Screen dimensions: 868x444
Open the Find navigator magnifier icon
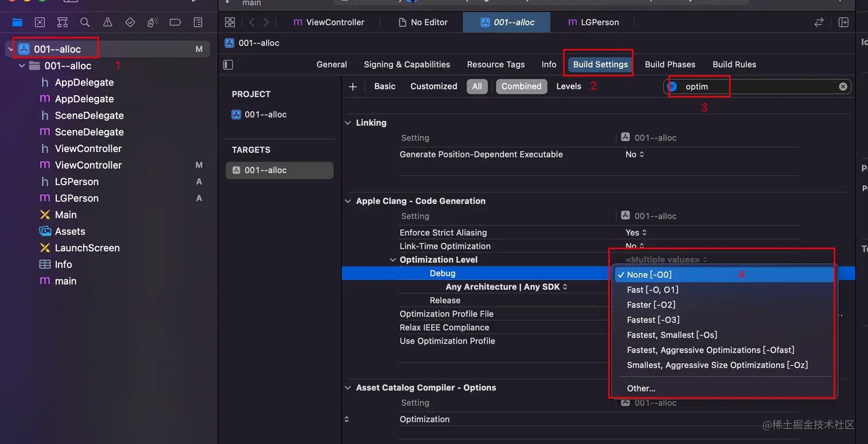click(85, 22)
